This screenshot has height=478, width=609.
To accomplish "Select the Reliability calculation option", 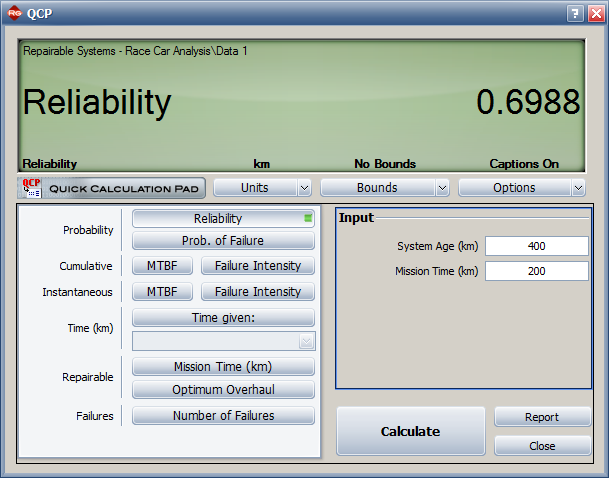I will (x=223, y=218).
